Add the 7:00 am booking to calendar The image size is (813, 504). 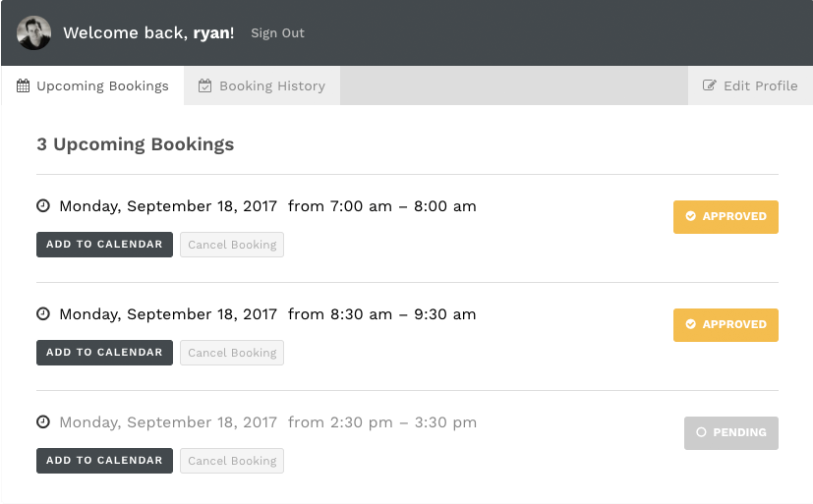point(104,245)
